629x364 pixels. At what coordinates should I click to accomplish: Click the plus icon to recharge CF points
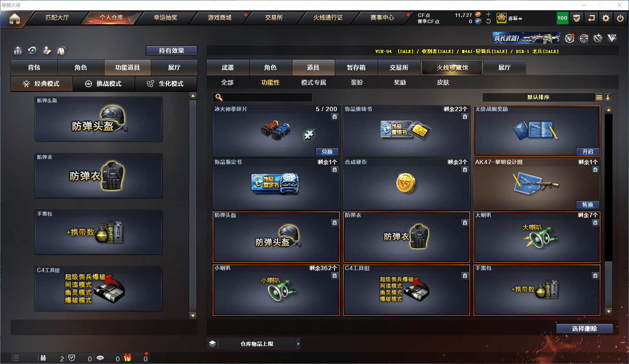click(x=488, y=15)
